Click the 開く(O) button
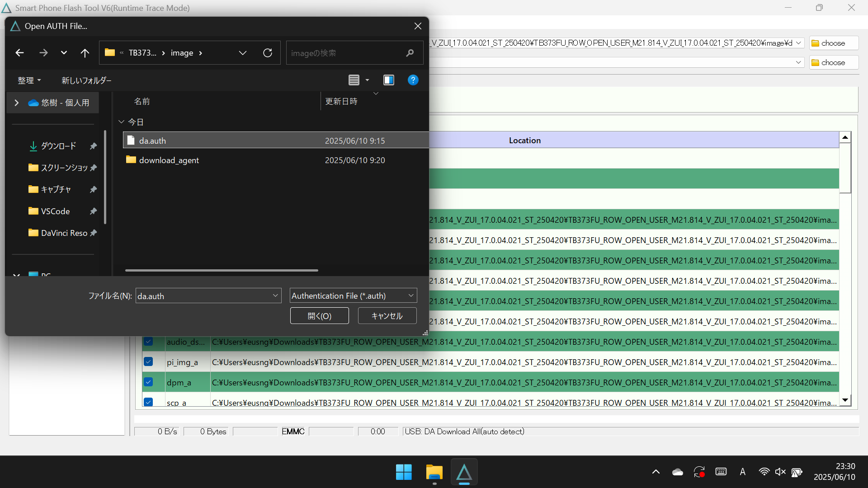 click(x=319, y=315)
